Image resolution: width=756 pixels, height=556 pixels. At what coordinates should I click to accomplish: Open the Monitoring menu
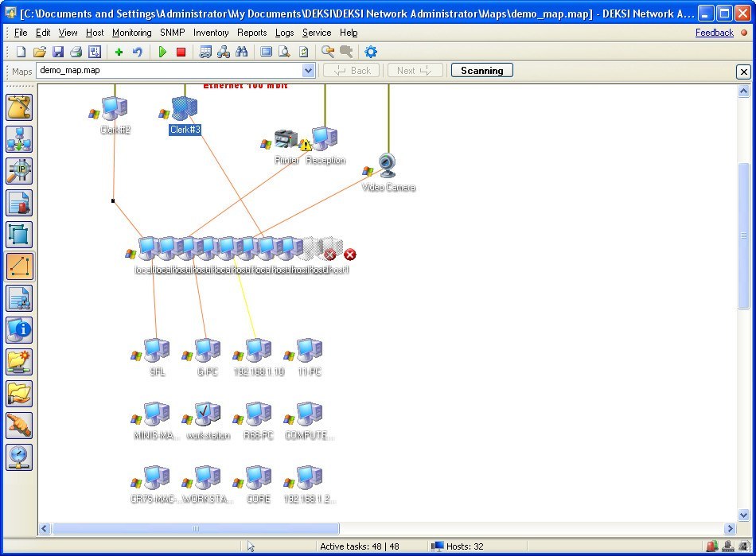click(x=131, y=33)
